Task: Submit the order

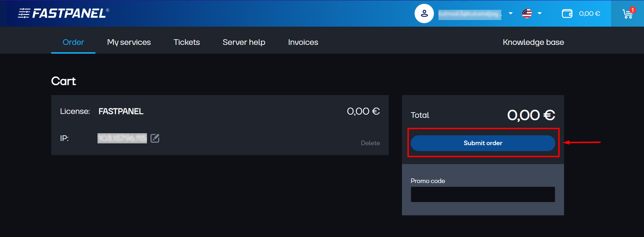Action: [483, 143]
